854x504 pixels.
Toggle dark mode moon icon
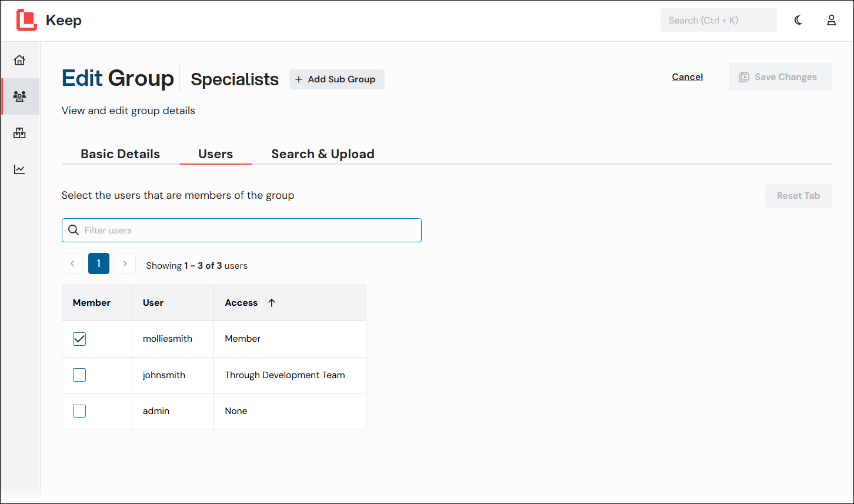(798, 20)
